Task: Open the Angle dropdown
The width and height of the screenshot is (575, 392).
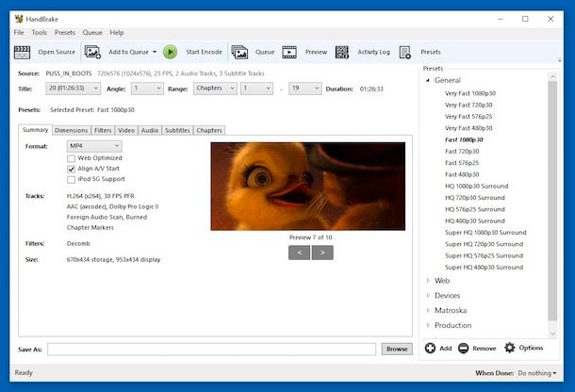Action: coord(147,89)
